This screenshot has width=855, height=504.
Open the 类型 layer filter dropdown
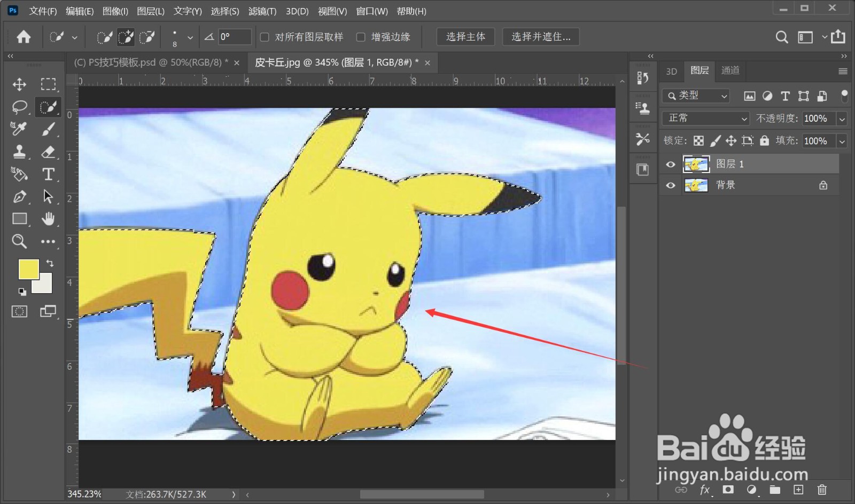696,96
